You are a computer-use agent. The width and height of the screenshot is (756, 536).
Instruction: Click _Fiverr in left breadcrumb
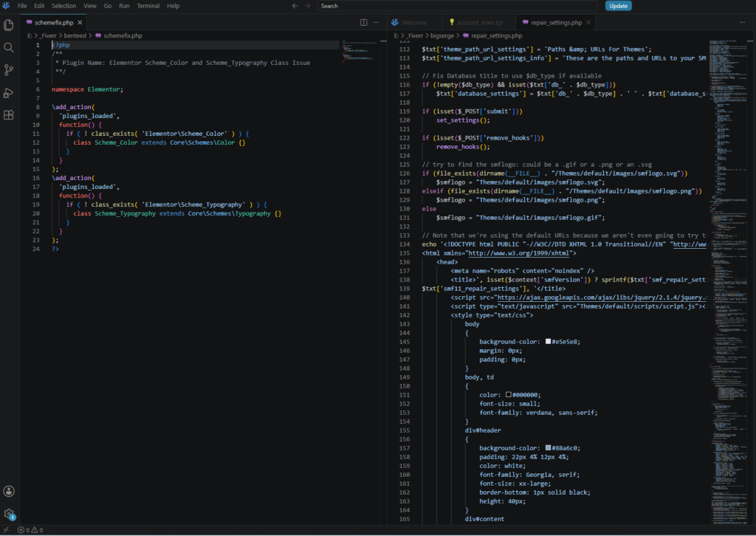(48, 35)
